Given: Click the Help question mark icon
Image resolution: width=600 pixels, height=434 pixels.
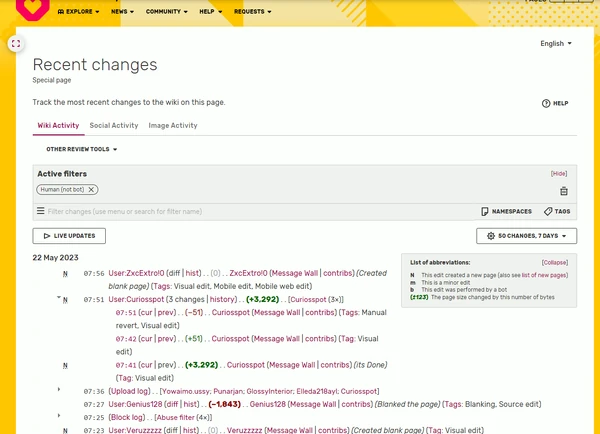Looking at the screenshot, I should (x=547, y=103).
